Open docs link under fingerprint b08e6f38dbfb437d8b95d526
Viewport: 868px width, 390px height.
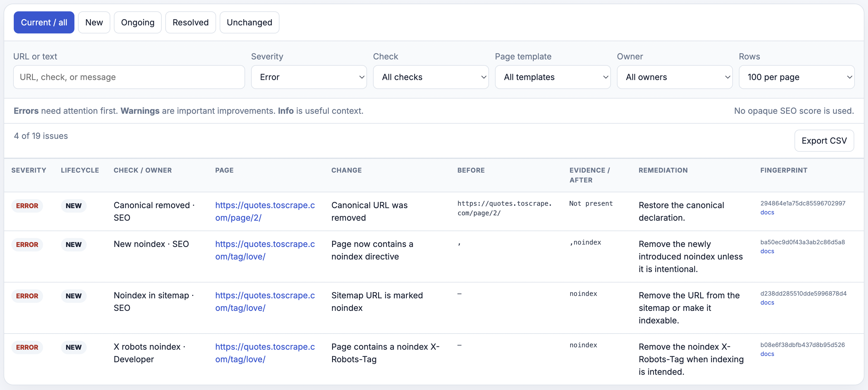pyautogui.click(x=767, y=354)
